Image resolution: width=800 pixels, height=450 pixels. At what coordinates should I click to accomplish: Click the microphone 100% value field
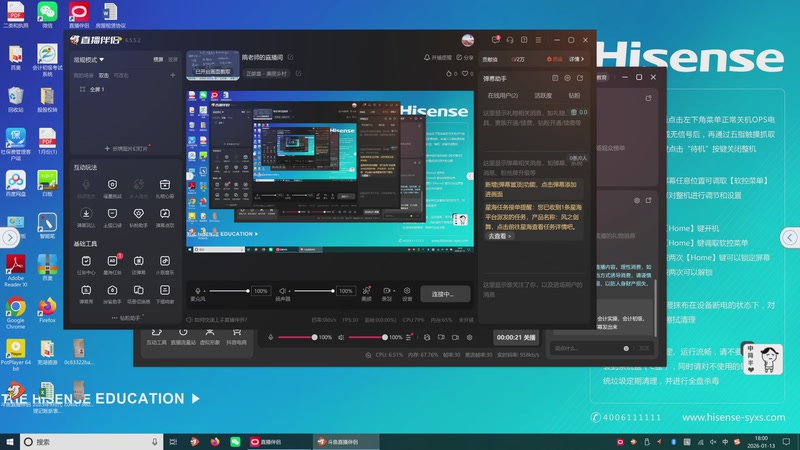(261, 291)
